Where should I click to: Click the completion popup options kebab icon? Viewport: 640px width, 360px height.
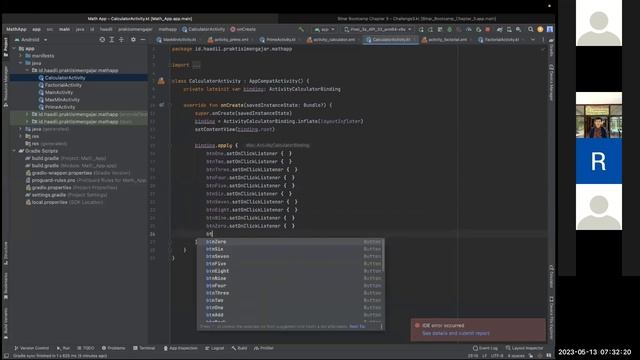[x=382, y=327]
